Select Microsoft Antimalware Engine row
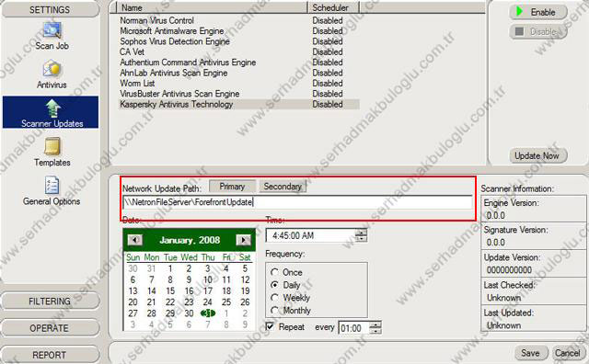Screen dimensions: 589x364 (x=239, y=30)
